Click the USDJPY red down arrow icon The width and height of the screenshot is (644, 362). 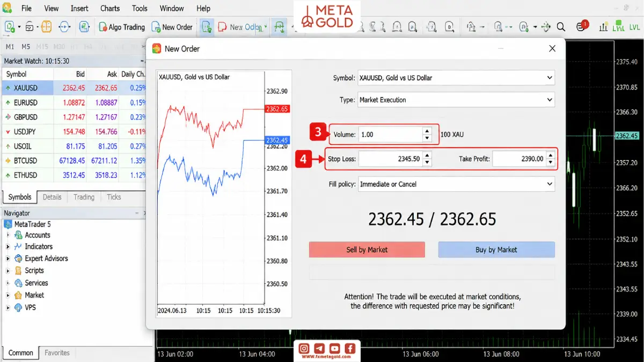(8, 131)
